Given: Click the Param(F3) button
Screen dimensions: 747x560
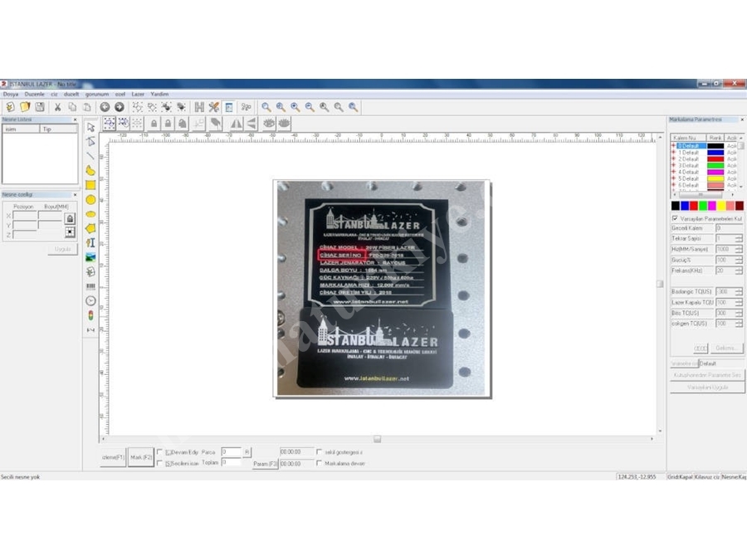Looking at the screenshot, I should (265, 464).
